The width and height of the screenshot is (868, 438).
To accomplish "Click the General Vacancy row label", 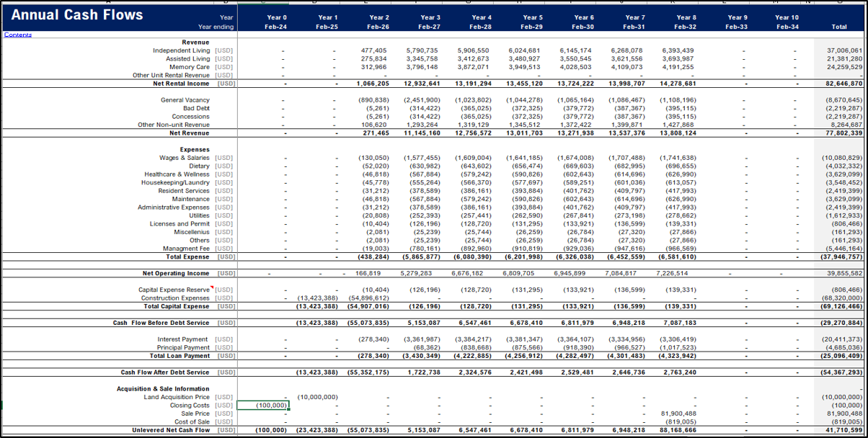I will point(186,100).
